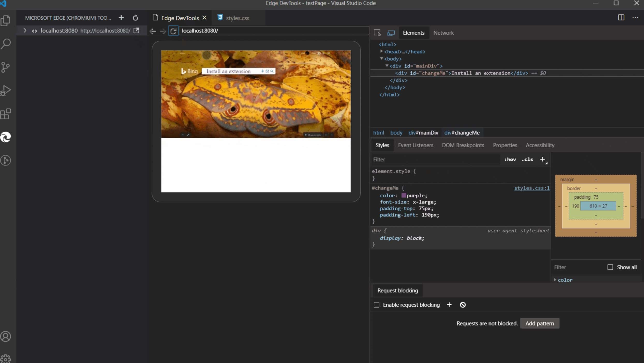Click the device emulation icon
The height and width of the screenshot is (363, 644).
point(391,33)
